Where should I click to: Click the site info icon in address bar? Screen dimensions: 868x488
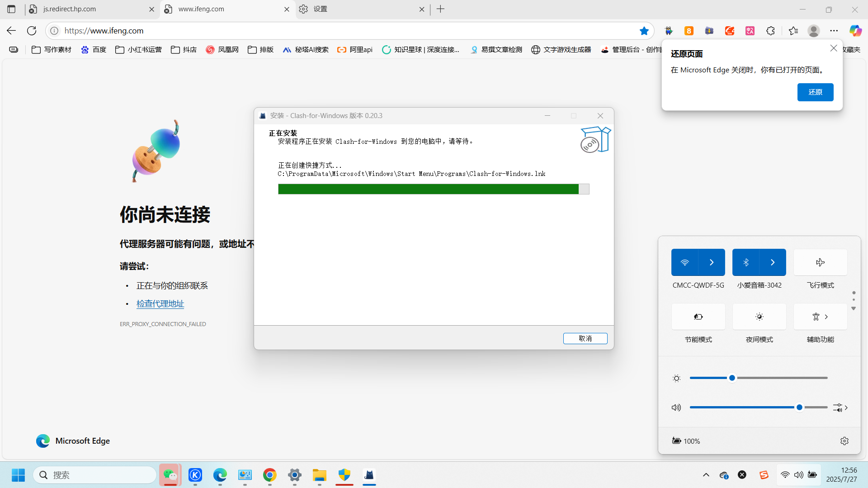tap(54, 31)
